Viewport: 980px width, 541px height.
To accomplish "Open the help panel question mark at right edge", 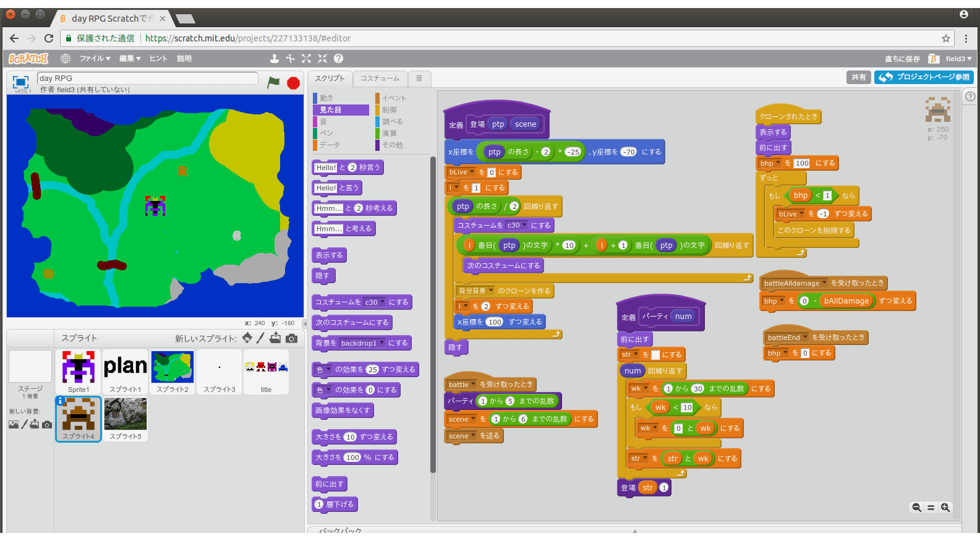I will click(x=970, y=96).
